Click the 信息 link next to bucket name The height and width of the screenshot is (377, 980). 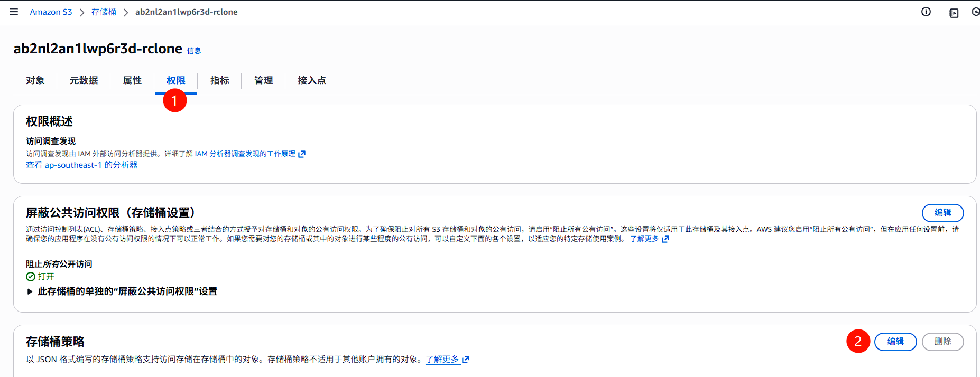coord(194,51)
